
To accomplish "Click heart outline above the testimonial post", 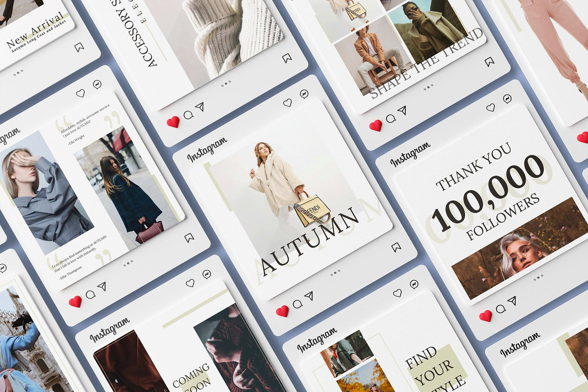I will [80, 93].
